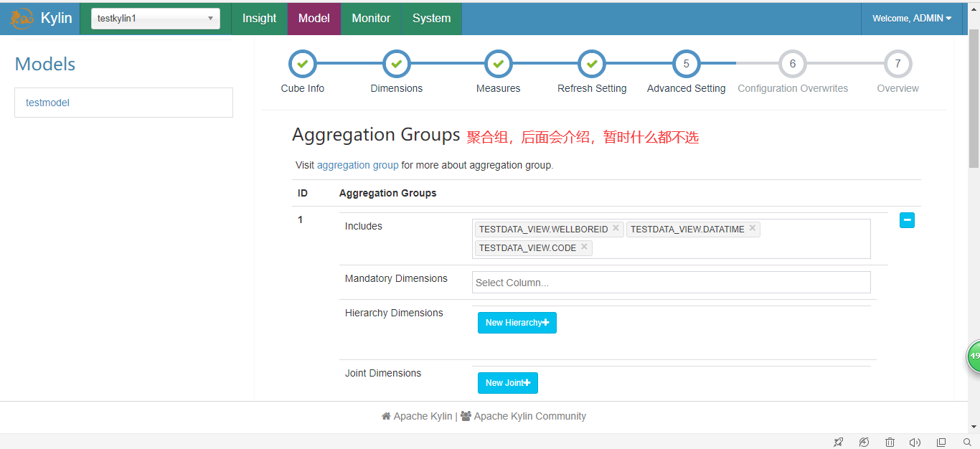Click the Mandatory Dimensions Select Column field
Image resolution: width=980 pixels, height=449 pixels.
(671, 283)
